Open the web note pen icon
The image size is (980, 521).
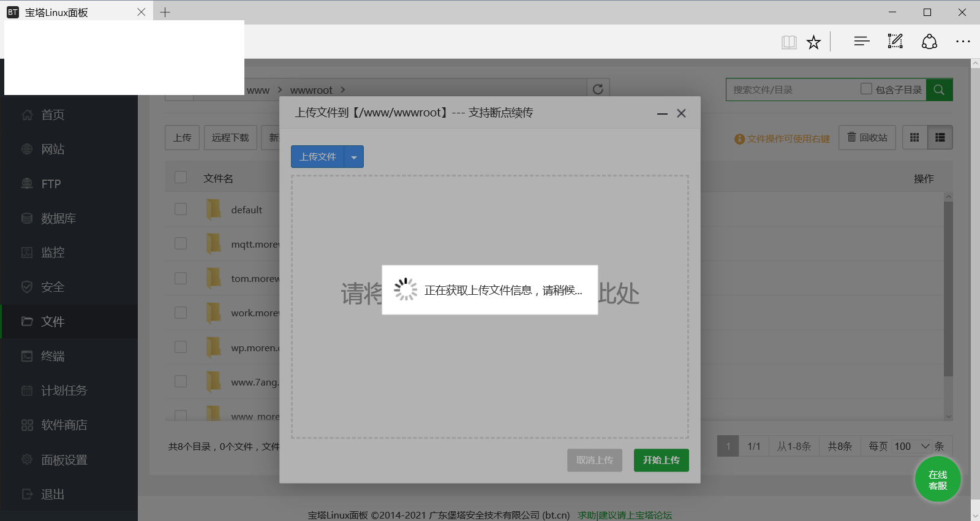895,41
